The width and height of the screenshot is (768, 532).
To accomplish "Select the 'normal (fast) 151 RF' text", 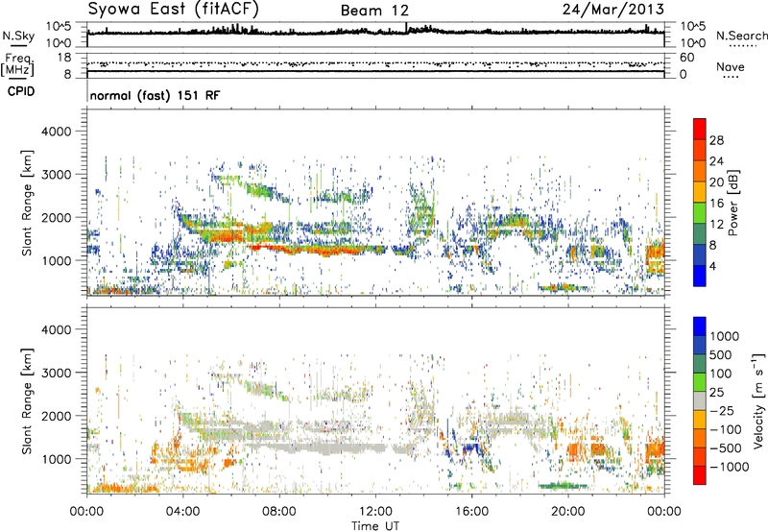I will click(155, 95).
